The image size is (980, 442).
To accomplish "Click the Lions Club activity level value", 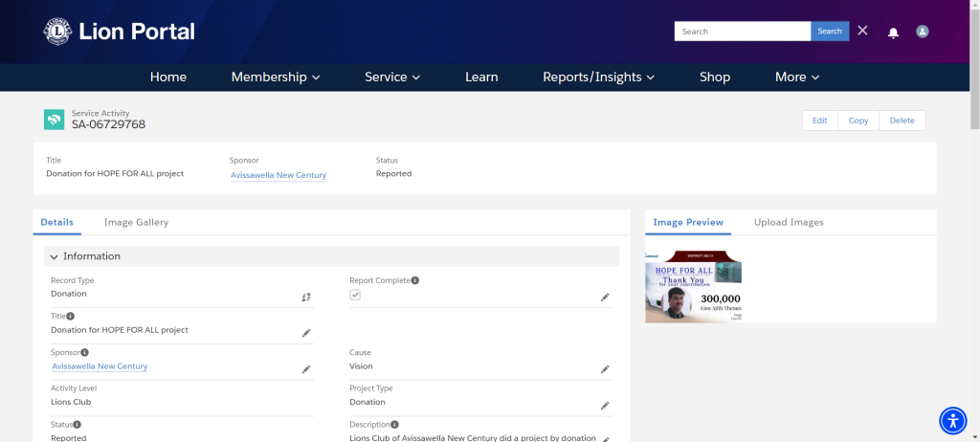I will coord(71,402).
